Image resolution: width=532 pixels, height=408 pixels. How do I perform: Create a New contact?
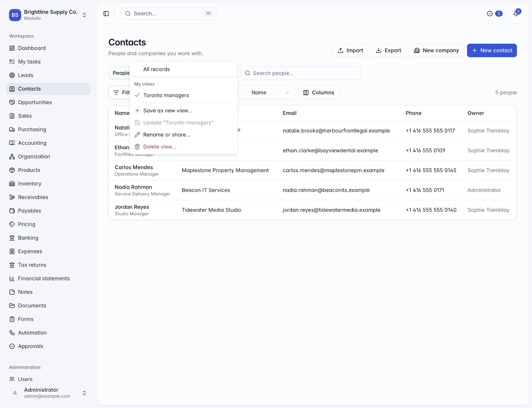492,51
